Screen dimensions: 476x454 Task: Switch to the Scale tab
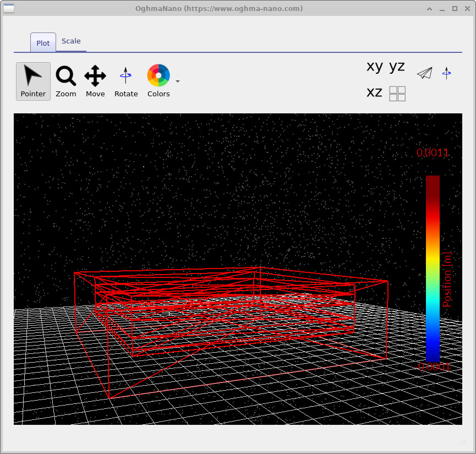[x=71, y=41]
